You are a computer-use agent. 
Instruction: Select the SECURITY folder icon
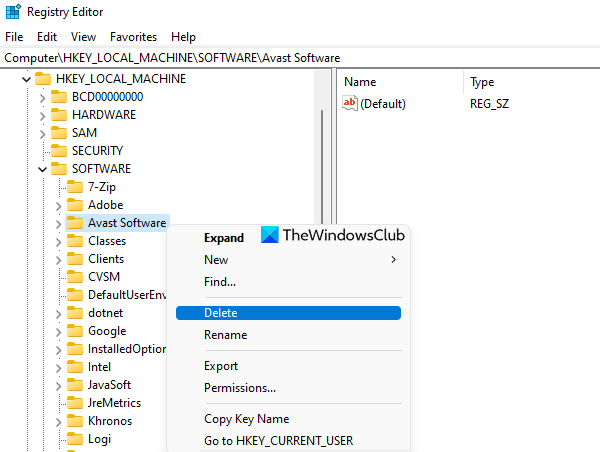pyautogui.click(x=59, y=150)
